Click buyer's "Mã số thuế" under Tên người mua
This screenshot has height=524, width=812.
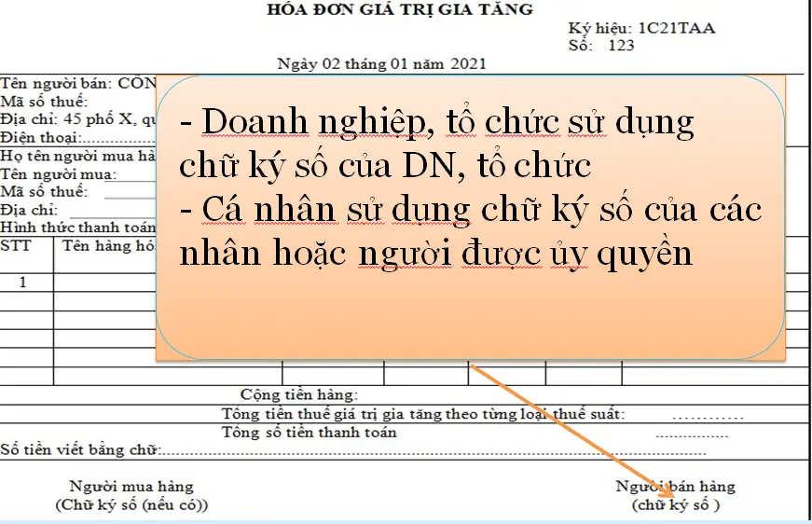(x=44, y=192)
